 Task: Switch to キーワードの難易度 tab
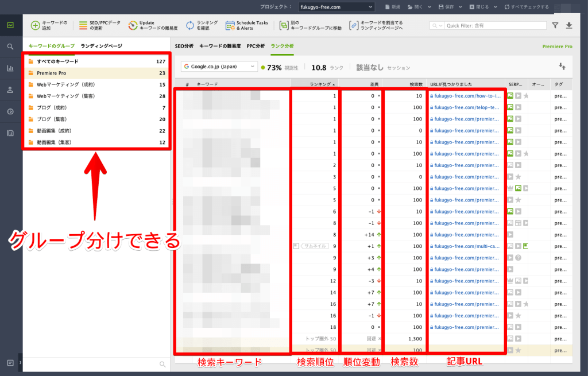(220, 46)
